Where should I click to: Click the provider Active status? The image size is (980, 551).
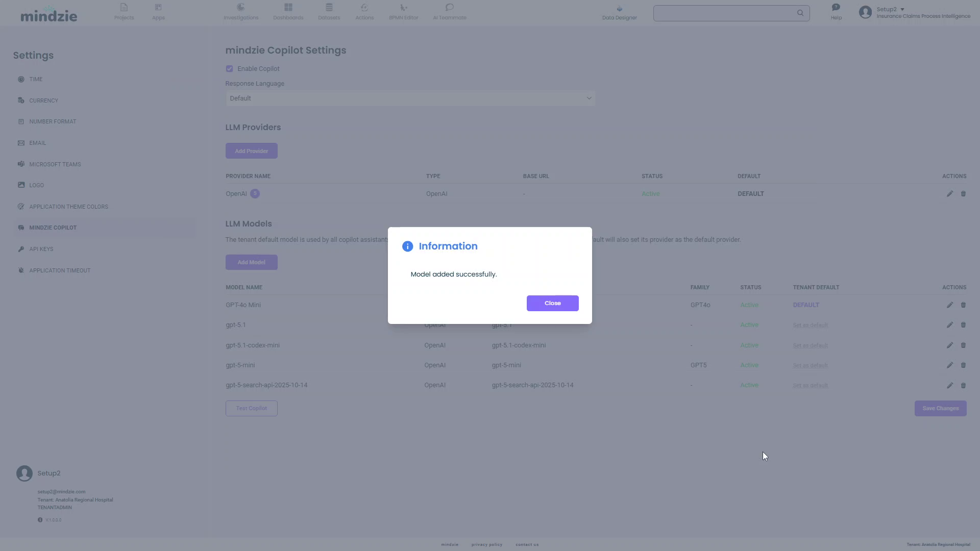(650, 194)
